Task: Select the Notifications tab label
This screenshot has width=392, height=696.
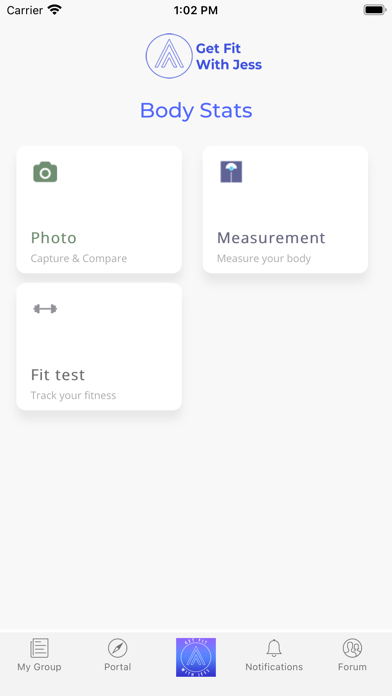Action: (x=274, y=667)
